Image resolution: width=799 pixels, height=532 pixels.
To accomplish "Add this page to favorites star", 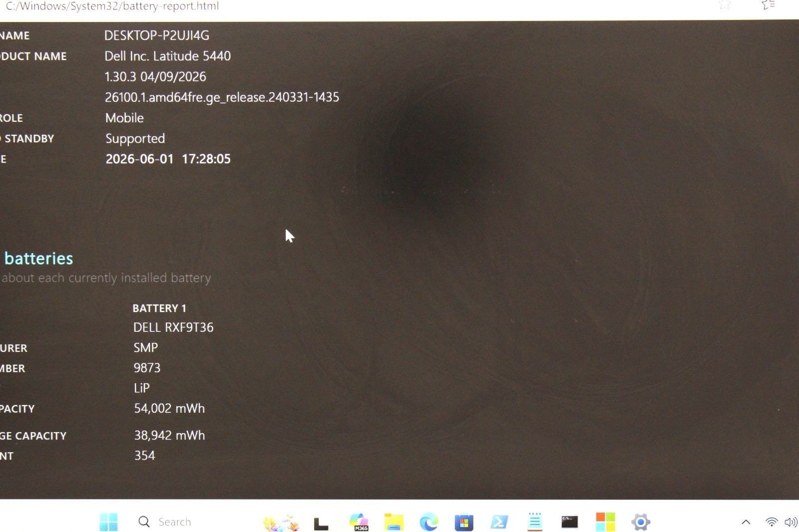I will (x=725, y=5).
